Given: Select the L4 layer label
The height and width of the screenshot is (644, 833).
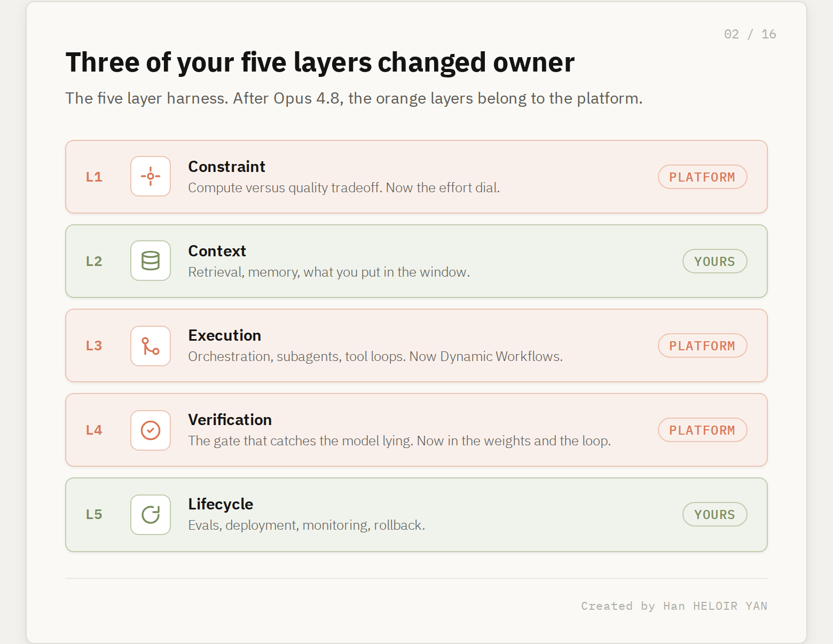Looking at the screenshot, I should click(94, 430).
